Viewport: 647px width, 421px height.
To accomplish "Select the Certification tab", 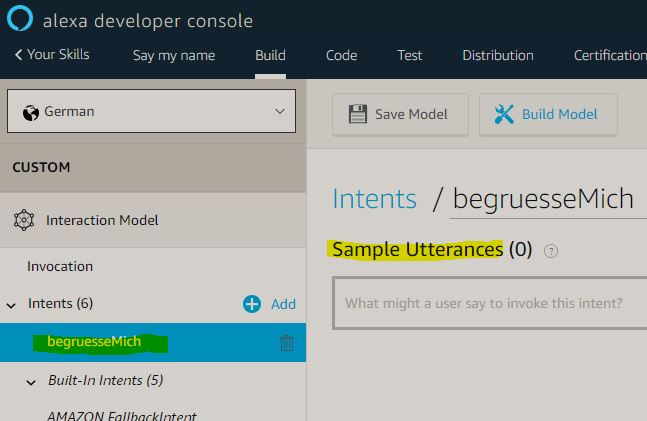I will pos(609,55).
